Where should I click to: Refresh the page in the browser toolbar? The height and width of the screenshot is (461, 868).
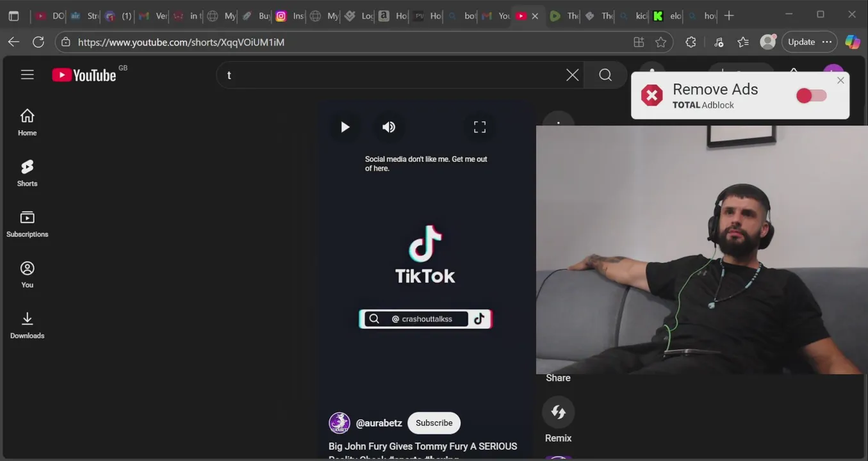pos(38,42)
